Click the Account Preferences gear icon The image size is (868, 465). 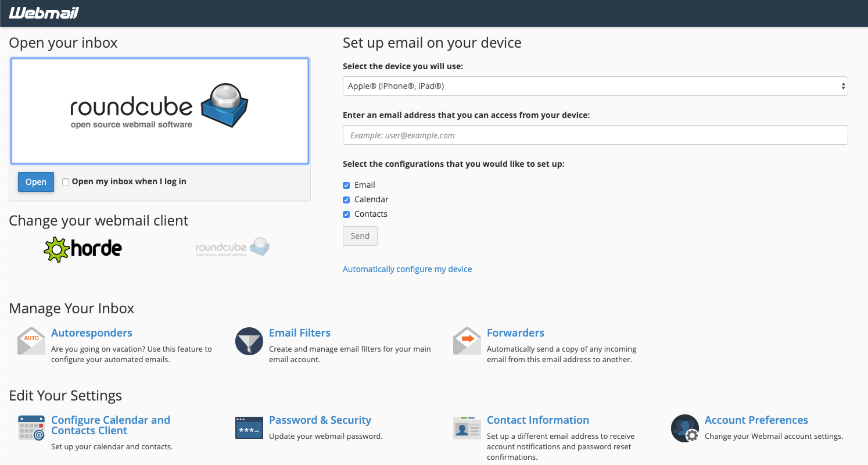click(x=684, y=428)
